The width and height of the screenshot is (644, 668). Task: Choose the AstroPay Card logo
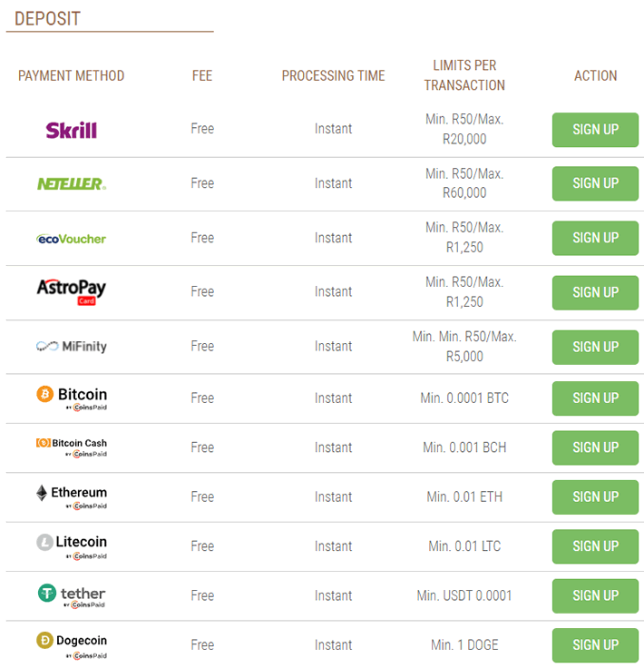[71, 292]
